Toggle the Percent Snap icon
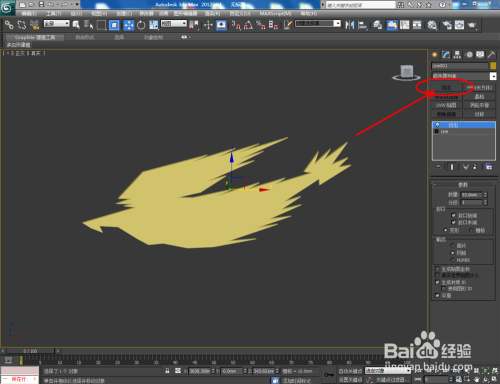This screenshot has height=384, width=500. (261, 25)
